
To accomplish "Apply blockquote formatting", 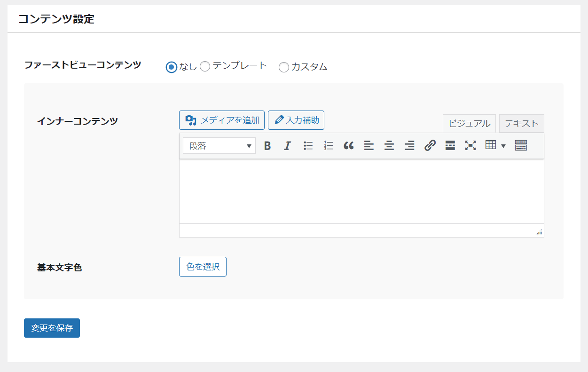I will pos(348,146).
